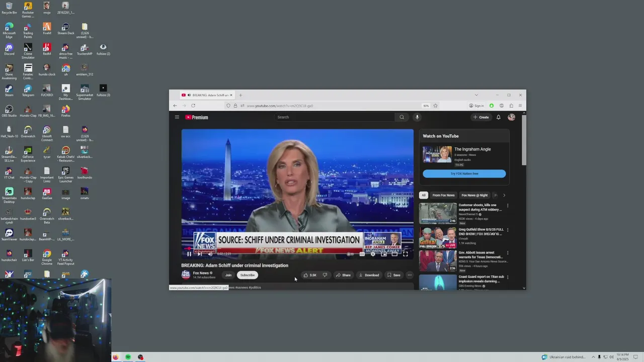Open tracking protection shield icon
Viewport: 644px width, 362px height.
click(x=228, y=106)
